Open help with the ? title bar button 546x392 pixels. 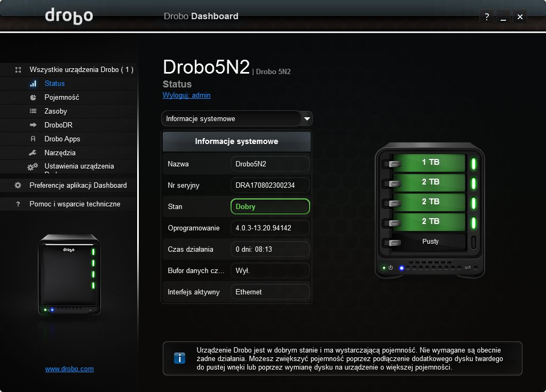[487, 17]
